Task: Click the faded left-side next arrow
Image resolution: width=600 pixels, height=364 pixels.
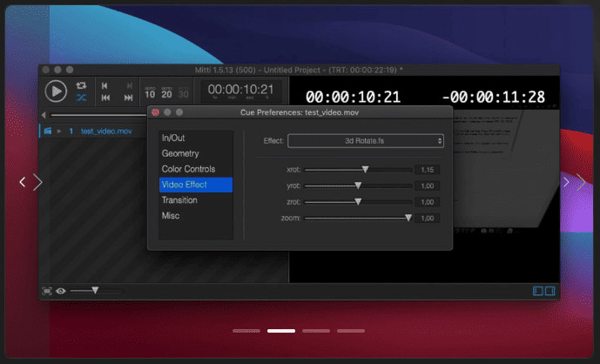Action: tap(37, 182)
